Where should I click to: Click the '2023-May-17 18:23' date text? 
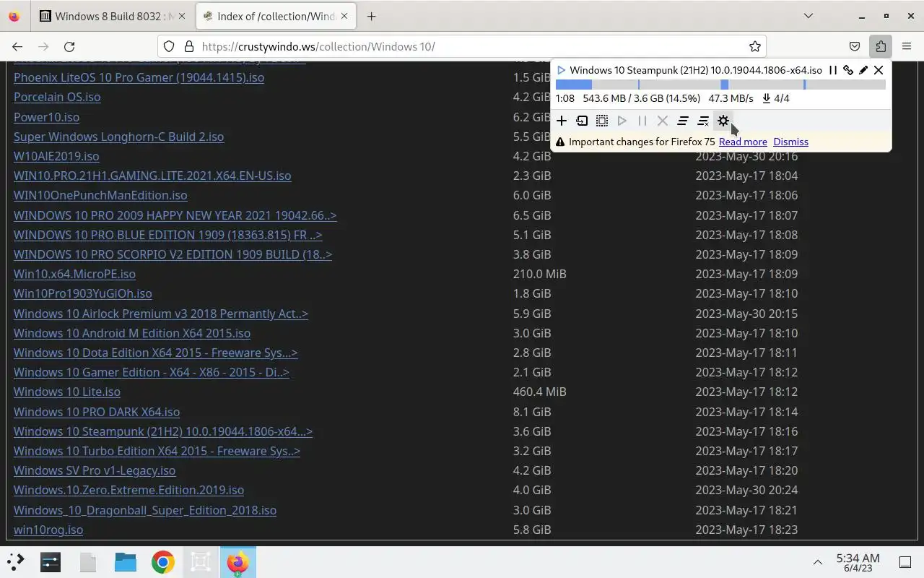746,530
